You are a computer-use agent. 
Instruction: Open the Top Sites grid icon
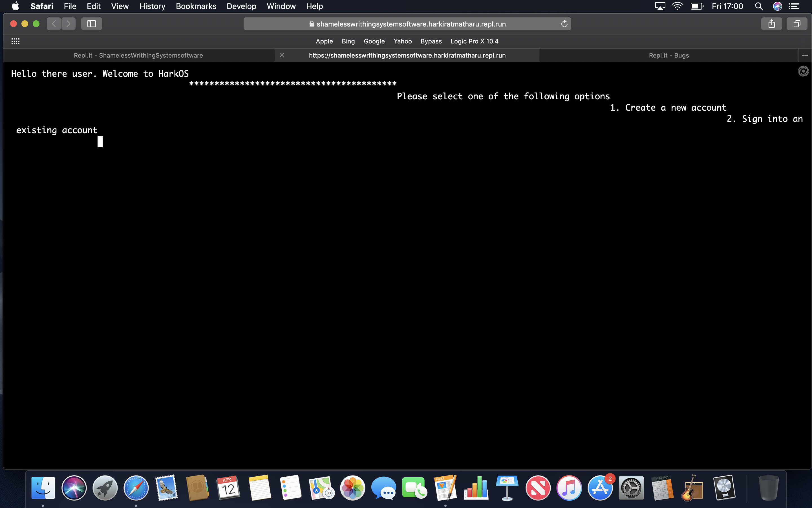click(x=16, y=41)
